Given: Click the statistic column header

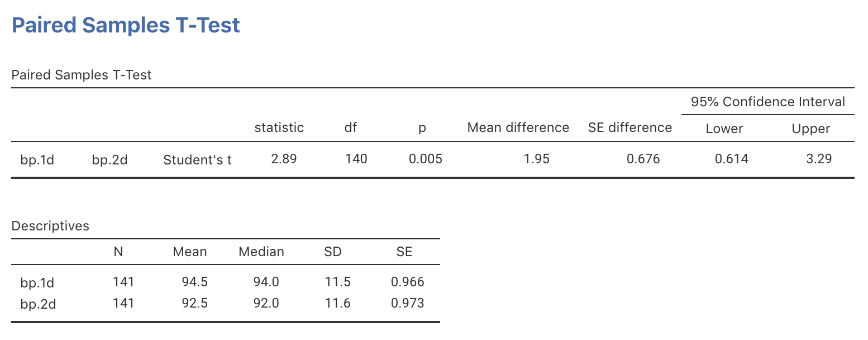Looking at the screenshot, I should point(279,127).
